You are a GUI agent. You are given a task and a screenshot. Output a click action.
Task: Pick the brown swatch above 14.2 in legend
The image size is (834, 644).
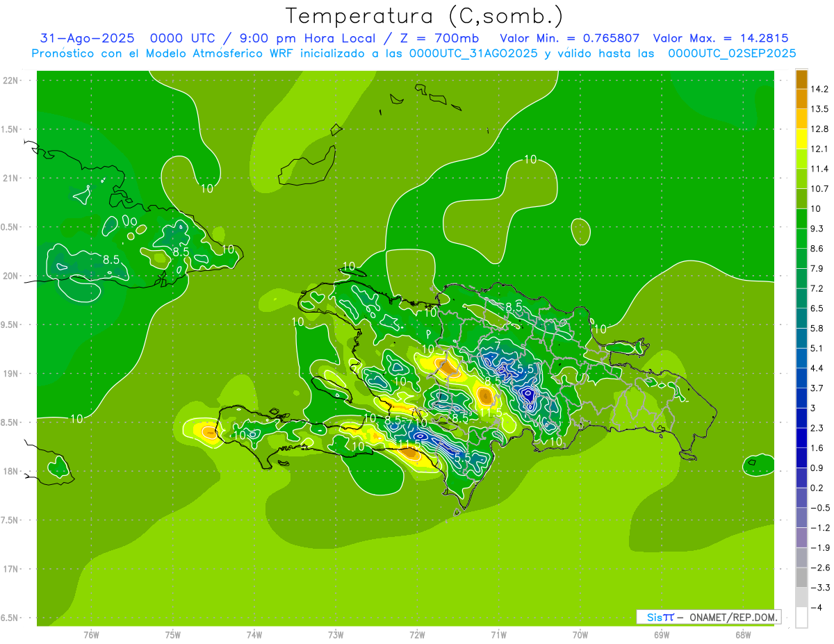(x=801, y=79)
